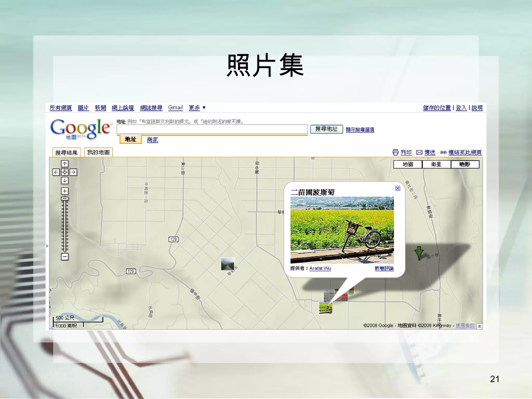Viewport: 532px width, 399px height.
Task: Pan the map right with the arrow button
Action: pos(73,172)
